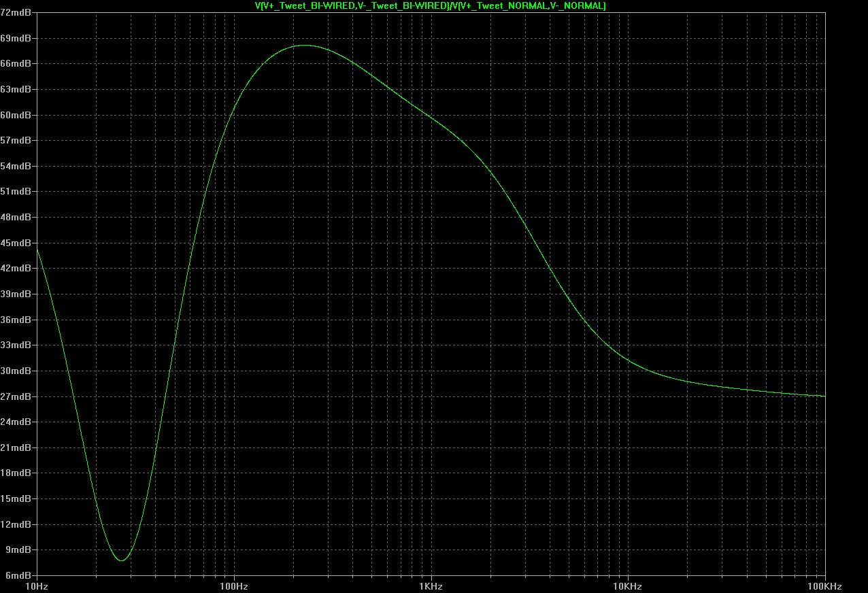Viewport: 868px width, 593px height.
Task: Click the 45mdB y-axis label
Action: [16, 243]
